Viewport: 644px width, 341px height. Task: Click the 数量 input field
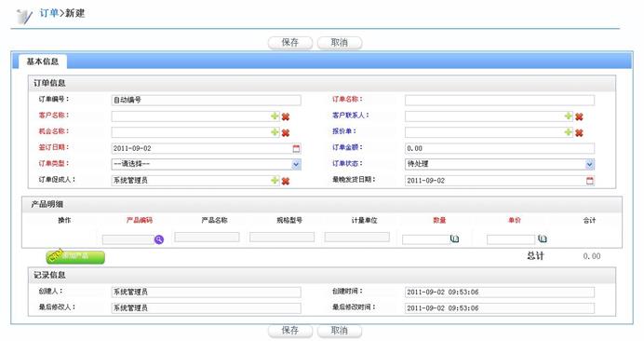(426, 239)
